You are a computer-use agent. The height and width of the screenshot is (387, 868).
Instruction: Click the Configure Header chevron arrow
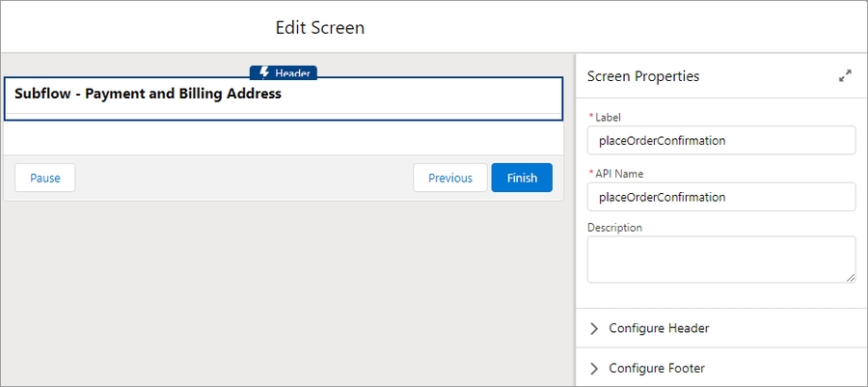(x=594, y=328)
